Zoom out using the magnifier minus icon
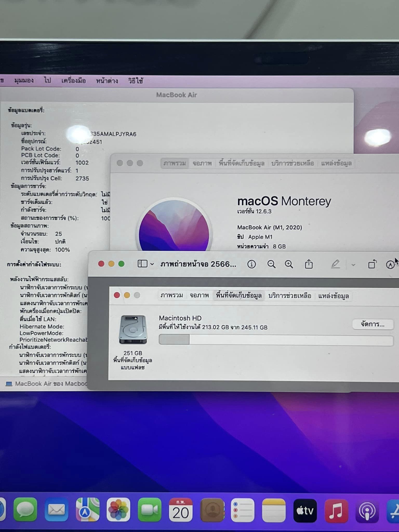Viewport: 399px width, 532px height. [271, 264]
